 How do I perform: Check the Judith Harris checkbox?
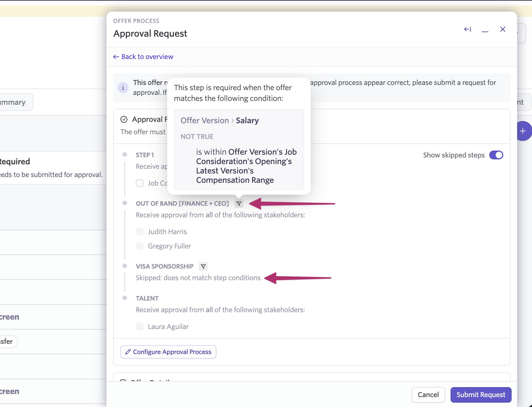[x=140, y=232]
